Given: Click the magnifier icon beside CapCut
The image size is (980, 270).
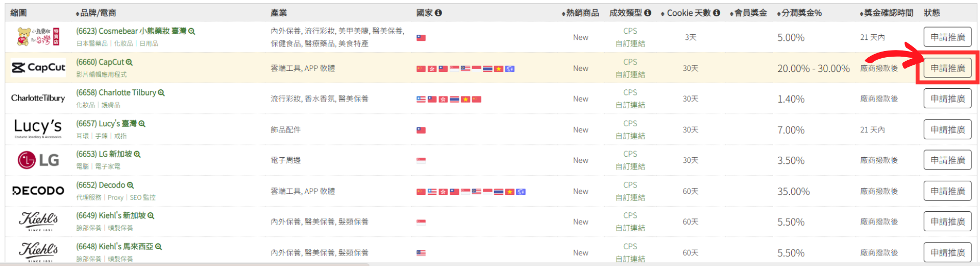Looking at the screenshot, I should tap(129, 62).
